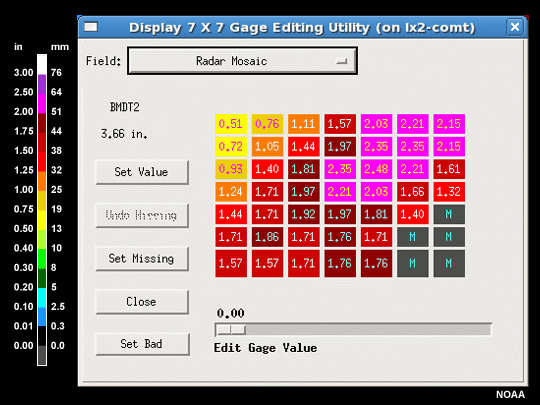This screenshot has height=405, width=540.
Task: Select the magenta 2.48 grid cell
Action: (x=376, y=169)
